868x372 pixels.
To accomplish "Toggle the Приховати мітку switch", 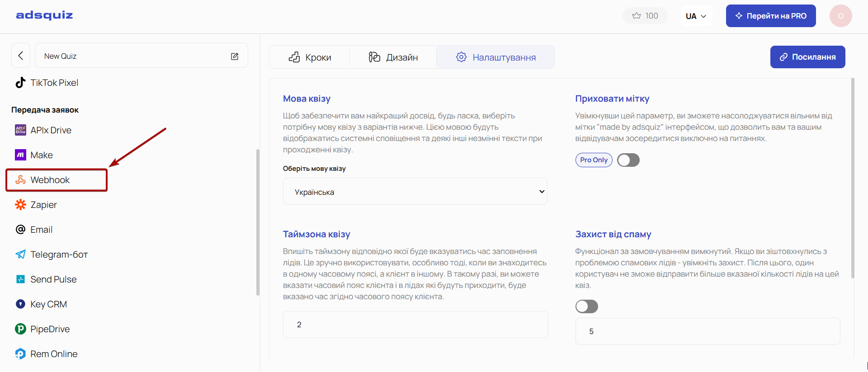I will [x=628, y=160].
